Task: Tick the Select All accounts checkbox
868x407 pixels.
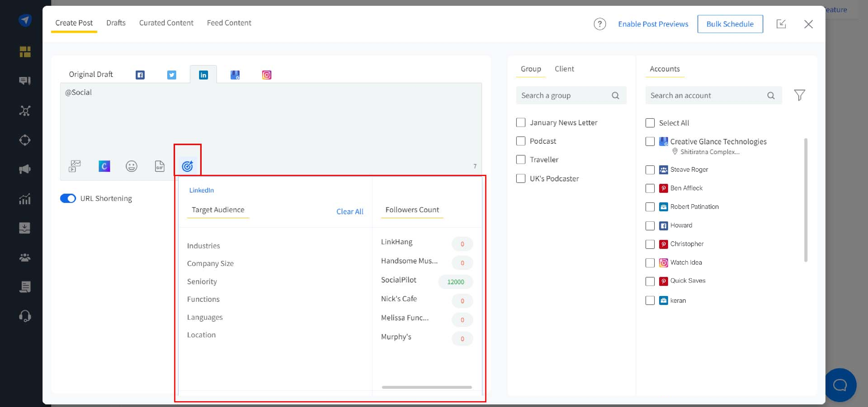Action: (x=650, y=123)
